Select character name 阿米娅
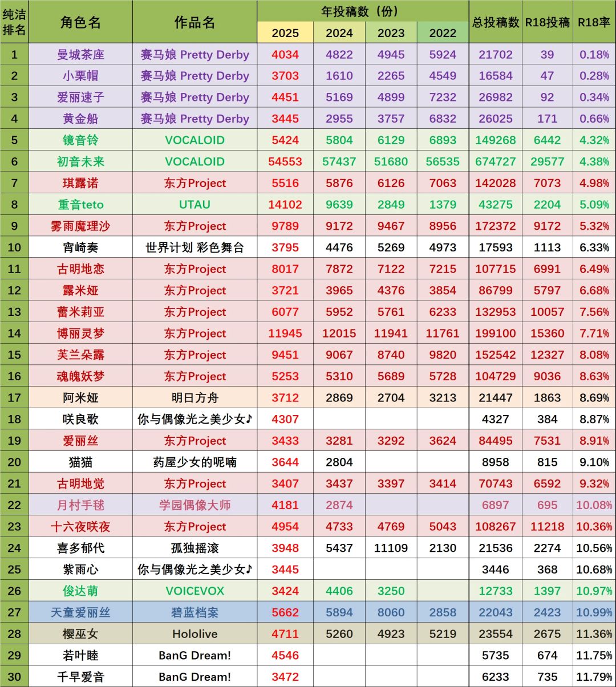This screenshot has width=616, height=687. click(x=80, y=398)
